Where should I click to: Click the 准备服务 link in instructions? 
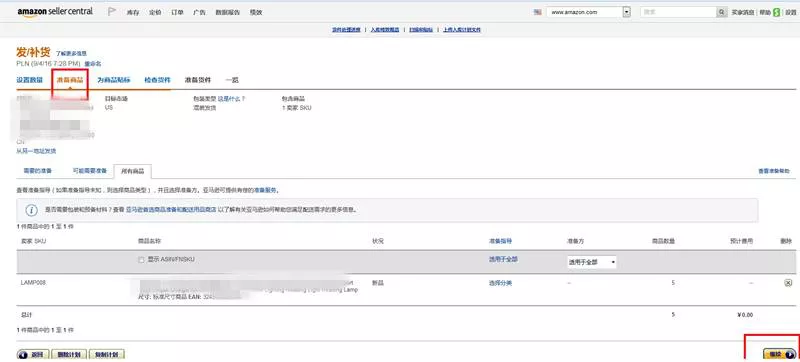[265, 190]
